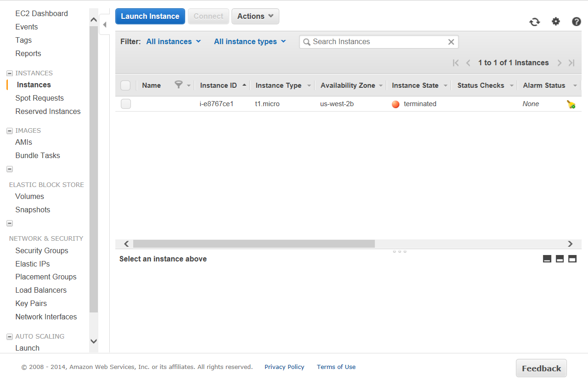Open the All instances filter dropdown

[x=173, y=41]
